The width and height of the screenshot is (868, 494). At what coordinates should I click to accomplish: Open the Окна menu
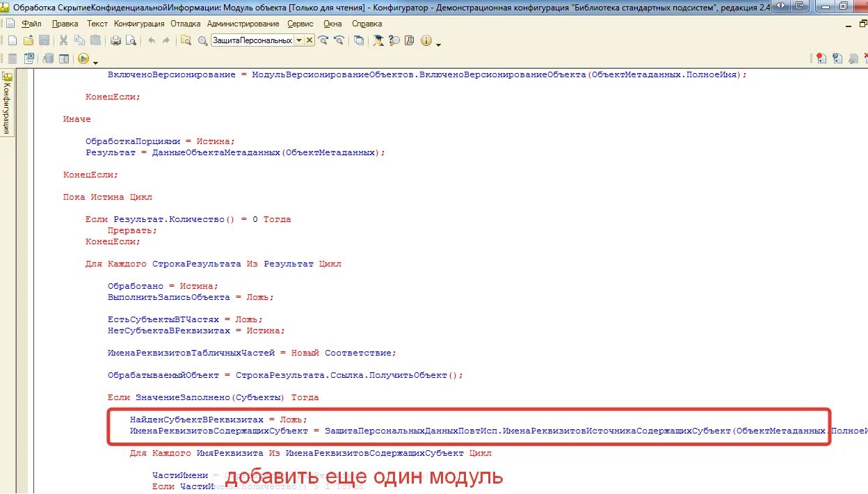coord(332,24)
